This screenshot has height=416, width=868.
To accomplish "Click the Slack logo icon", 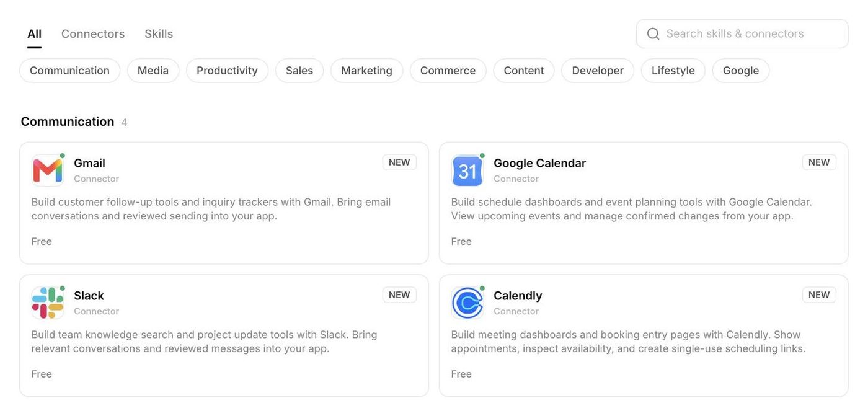I will pyautogui.click(x=48, y=303).
